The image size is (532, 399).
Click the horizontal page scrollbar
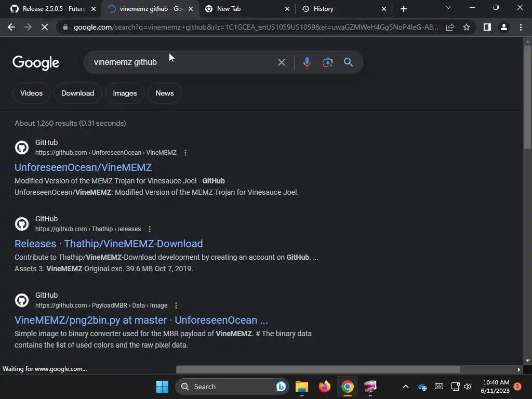coord(318,369)
